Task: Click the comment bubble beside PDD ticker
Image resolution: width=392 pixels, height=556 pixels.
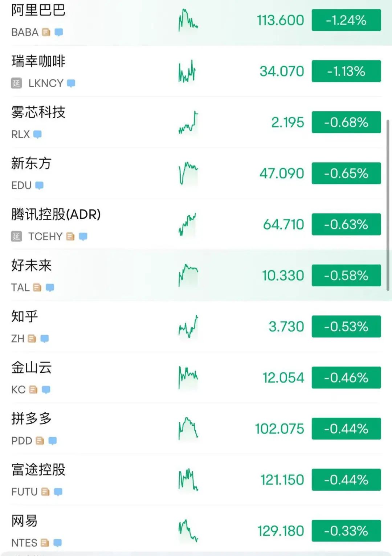Action: point(53,441)
